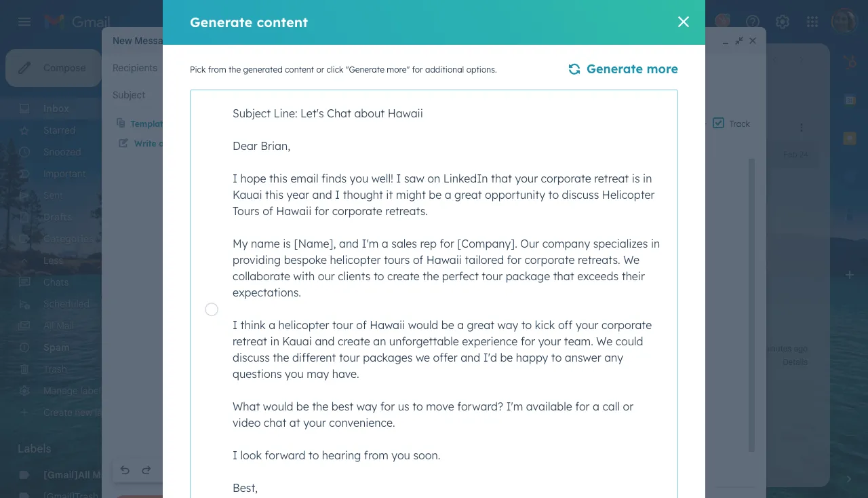Click Generate more for additional options

(x=623, y=69)
